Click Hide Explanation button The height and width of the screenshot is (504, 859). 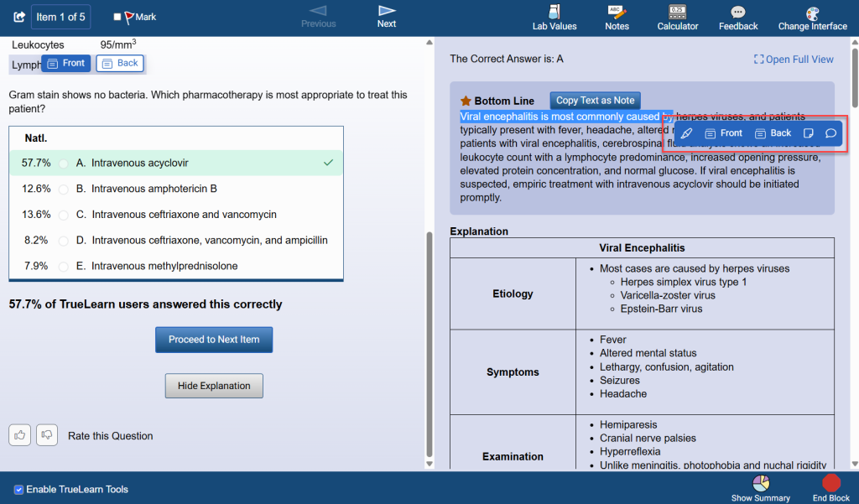click(x=214, y=386)
